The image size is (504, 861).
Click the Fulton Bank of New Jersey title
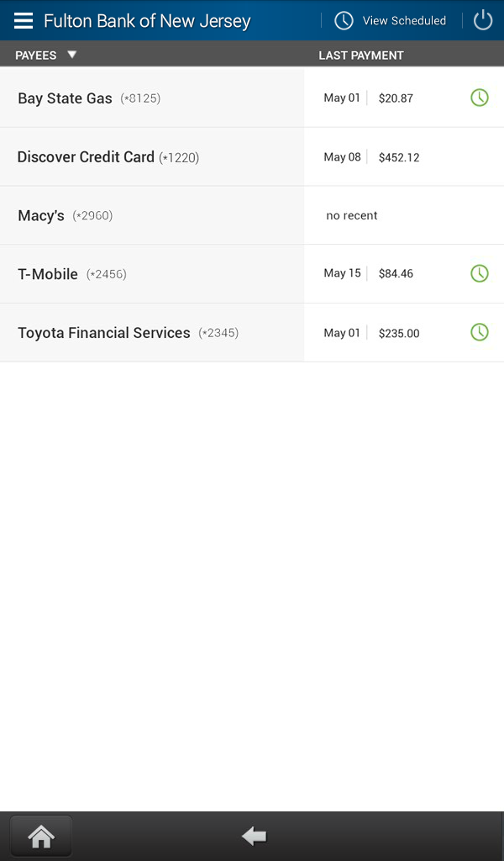click(146, 19)
